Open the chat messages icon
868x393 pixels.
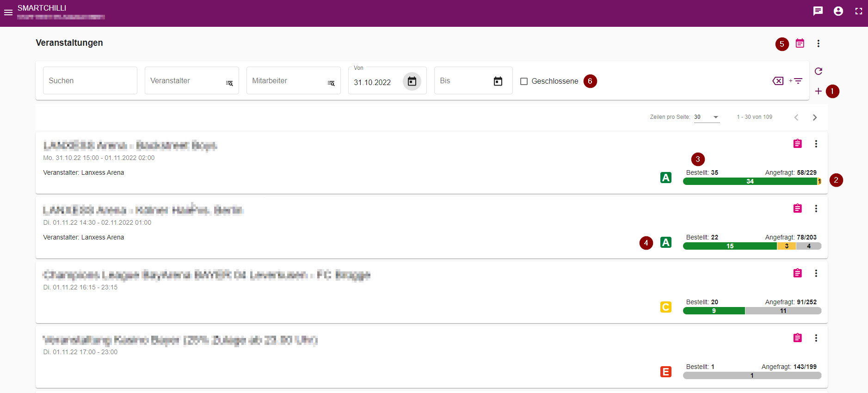[818, 11]
